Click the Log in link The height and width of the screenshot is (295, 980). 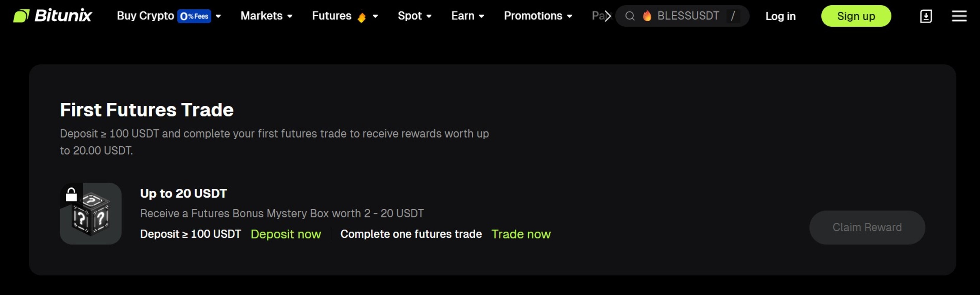tap(780, 16)
